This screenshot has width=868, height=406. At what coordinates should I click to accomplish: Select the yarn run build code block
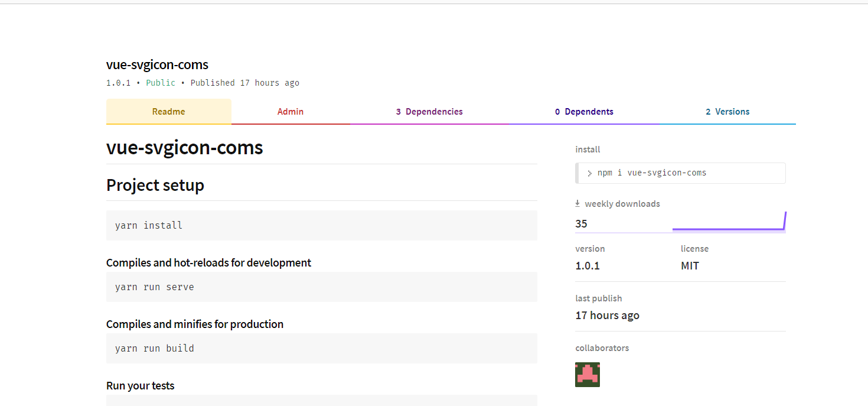pos(322,348)
